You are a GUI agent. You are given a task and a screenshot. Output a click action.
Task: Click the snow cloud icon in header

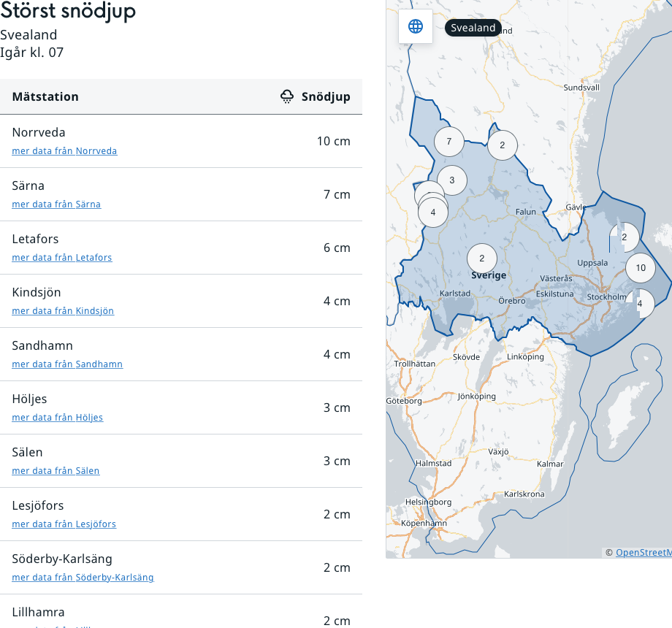[288, 96]
